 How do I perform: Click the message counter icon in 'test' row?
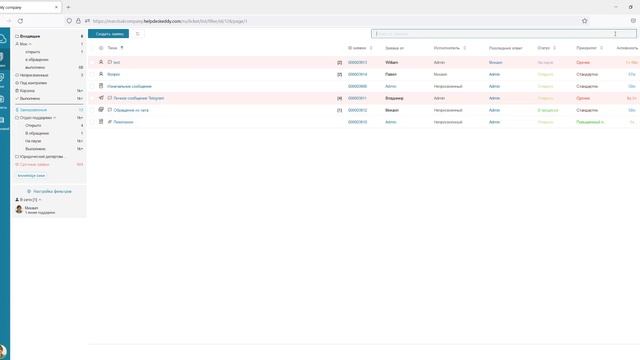(339, 62)
